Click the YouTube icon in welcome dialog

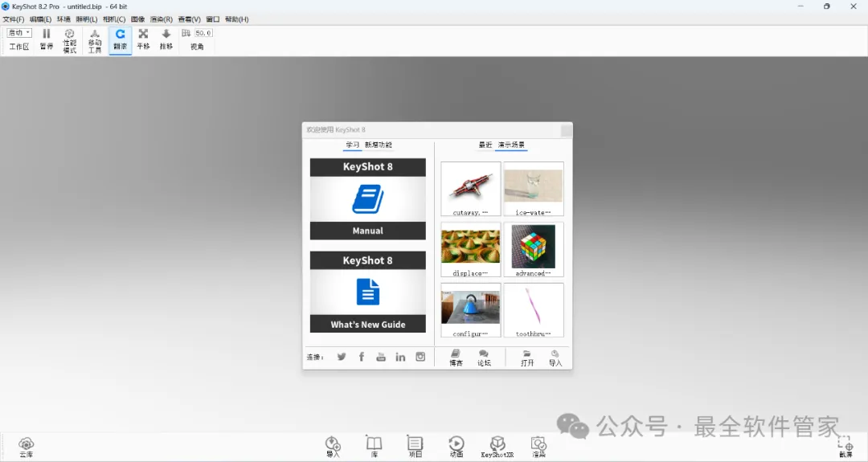(381, 357)
